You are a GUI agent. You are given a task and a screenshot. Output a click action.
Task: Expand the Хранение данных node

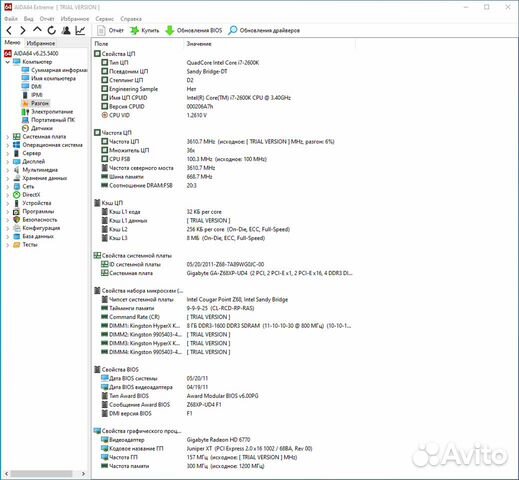point(7,178)
